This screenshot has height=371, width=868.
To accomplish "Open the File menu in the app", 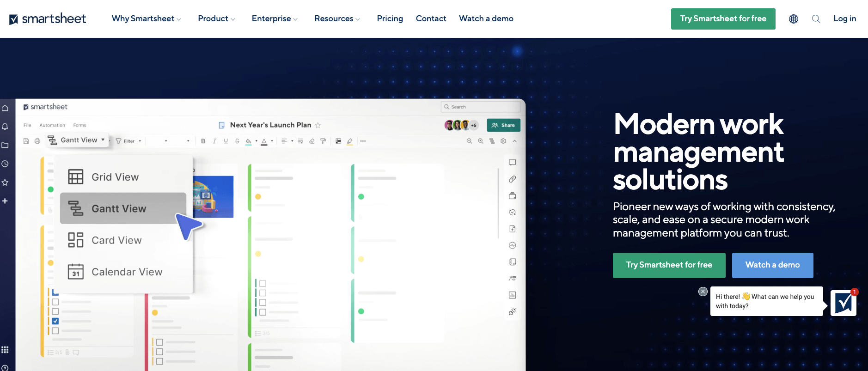I will pyautogui.click(x=27, y=125).
